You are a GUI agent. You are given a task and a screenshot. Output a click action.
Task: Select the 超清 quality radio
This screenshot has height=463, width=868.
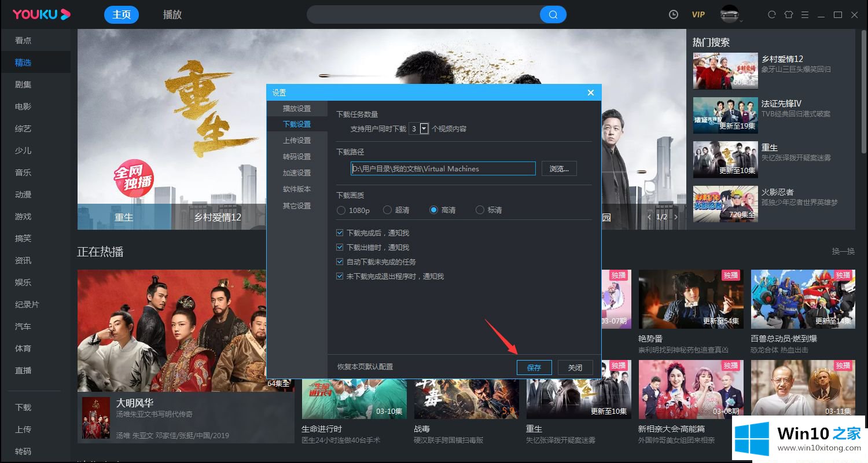coord(387,210)
